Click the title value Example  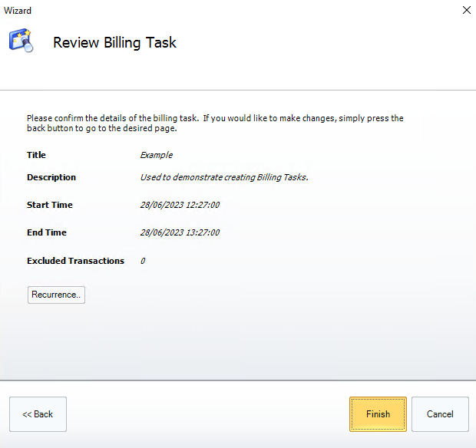click(156, 155)
